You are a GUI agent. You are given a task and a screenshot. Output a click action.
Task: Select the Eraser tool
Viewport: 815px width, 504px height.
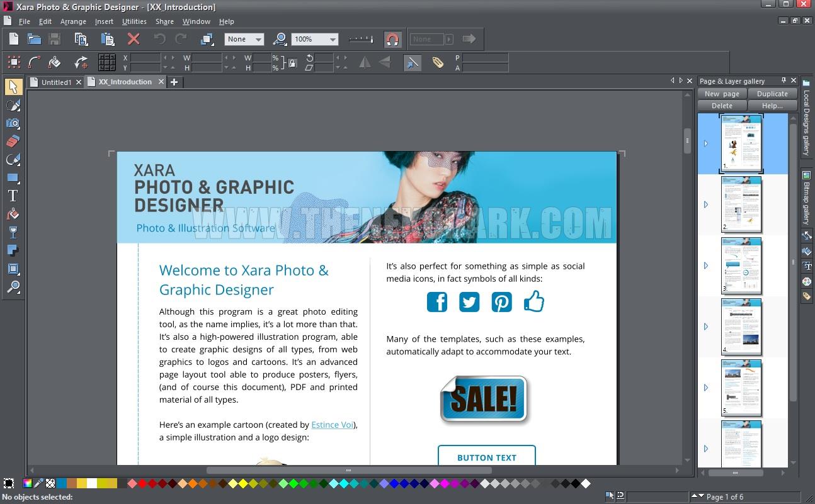point(13,141)
